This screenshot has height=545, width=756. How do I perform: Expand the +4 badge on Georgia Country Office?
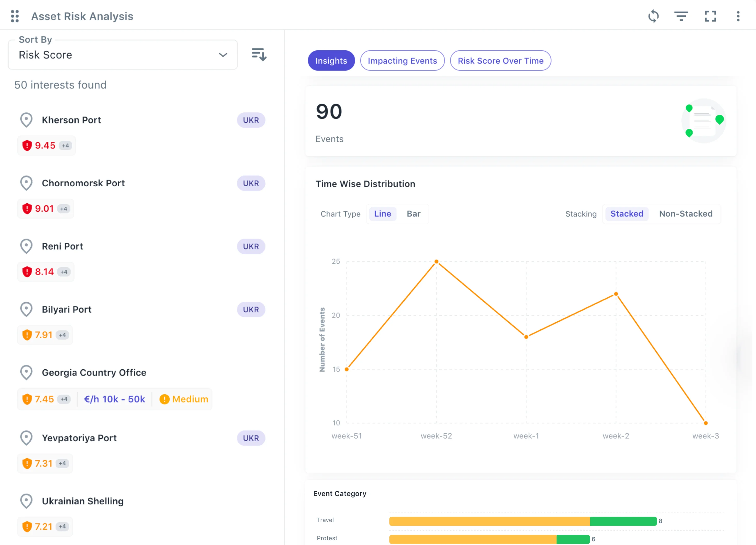(64, 399)
